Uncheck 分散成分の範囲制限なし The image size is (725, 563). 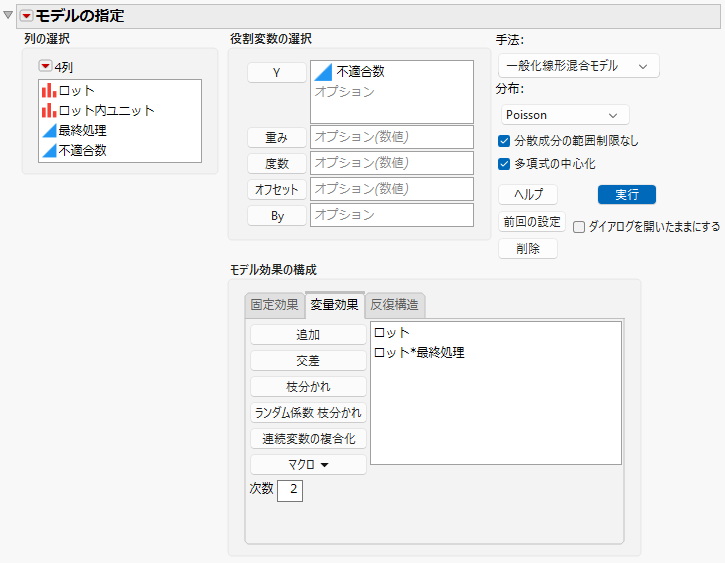504,141
